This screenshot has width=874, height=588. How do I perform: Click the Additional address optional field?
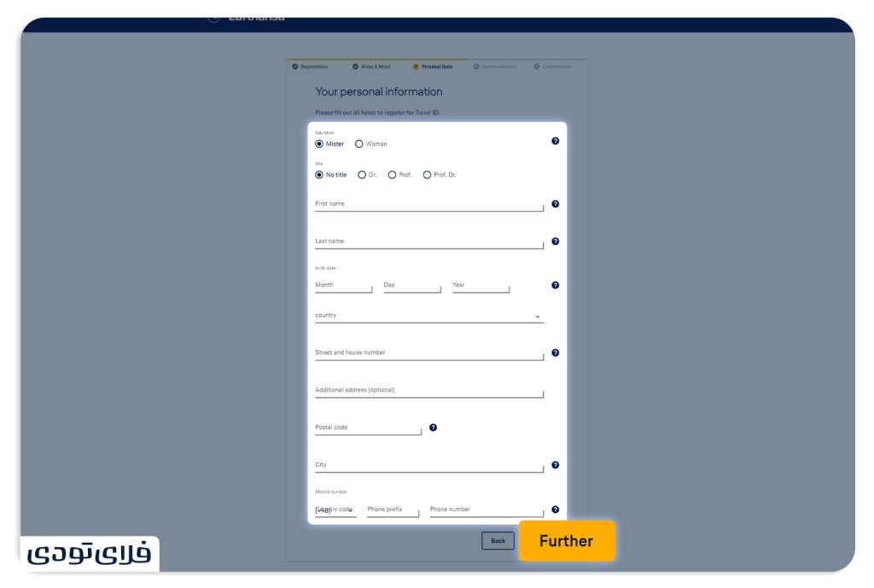tap(428, 391)
